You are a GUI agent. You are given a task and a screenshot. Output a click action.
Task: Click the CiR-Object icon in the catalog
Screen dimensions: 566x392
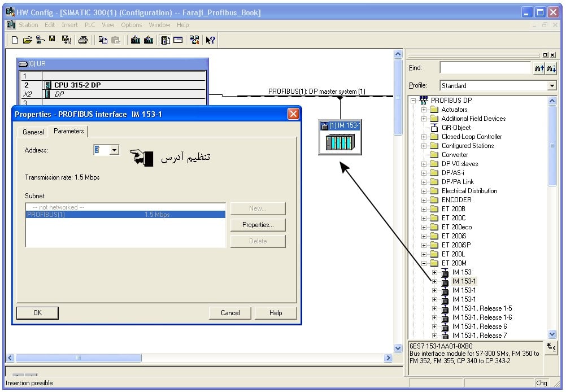click(x=434, y=128)
